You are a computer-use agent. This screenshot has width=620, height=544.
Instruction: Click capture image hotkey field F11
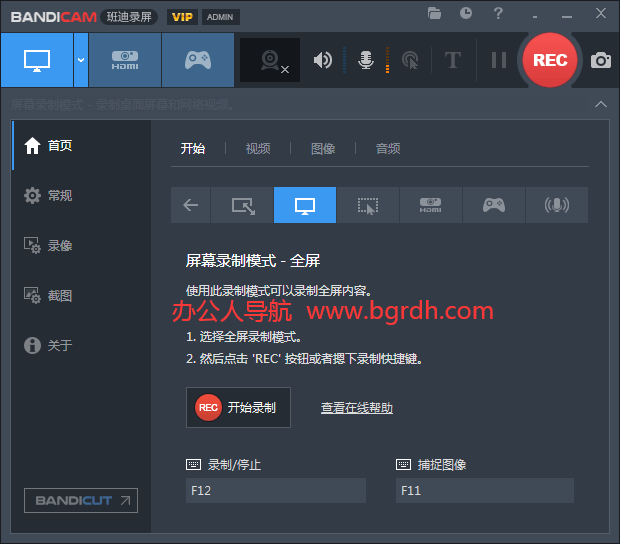point(485,491)
